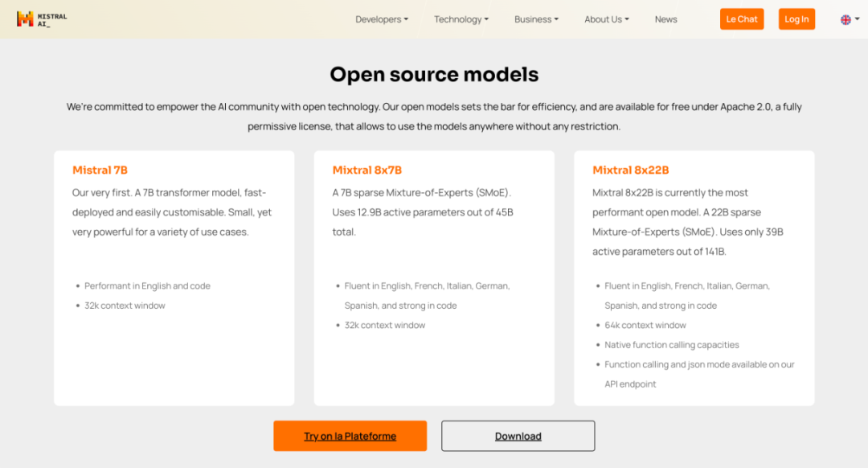
Task: Click the Log In button
Action: click(x=796, y=19)
